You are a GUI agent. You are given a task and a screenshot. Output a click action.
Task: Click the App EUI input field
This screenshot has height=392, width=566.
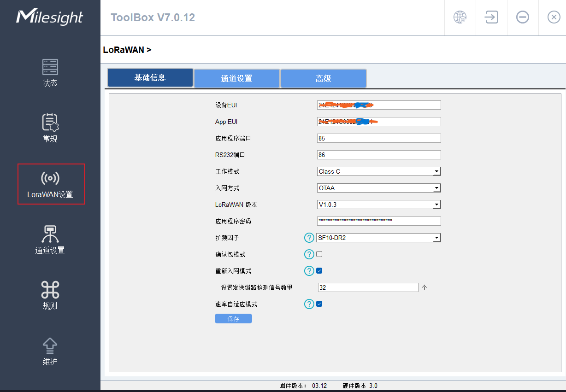[379, 122]
